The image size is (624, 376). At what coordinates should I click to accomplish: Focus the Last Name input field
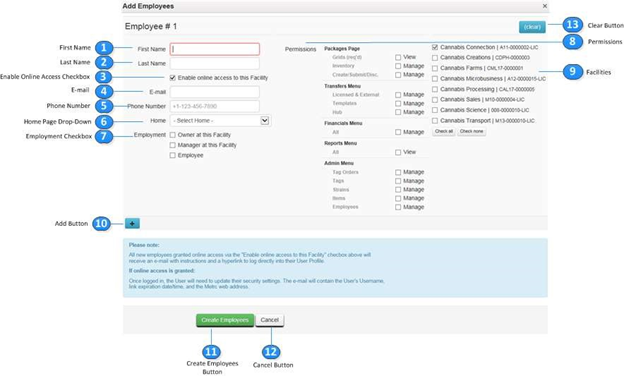[215, 64]
